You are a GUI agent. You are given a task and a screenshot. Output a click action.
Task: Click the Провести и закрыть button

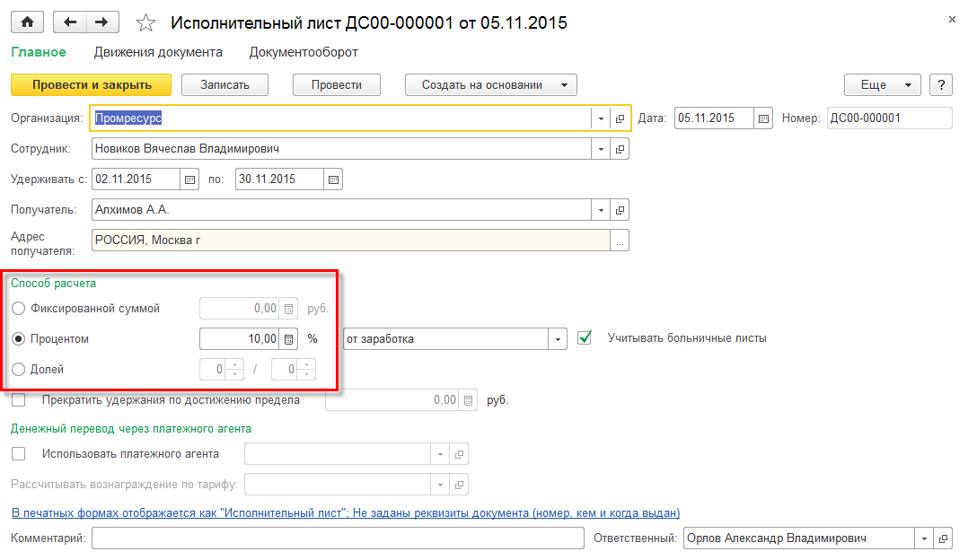(x=91, y=85)
